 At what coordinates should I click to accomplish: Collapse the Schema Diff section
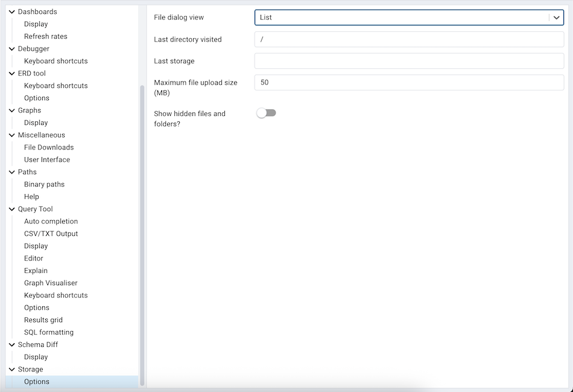11,344
